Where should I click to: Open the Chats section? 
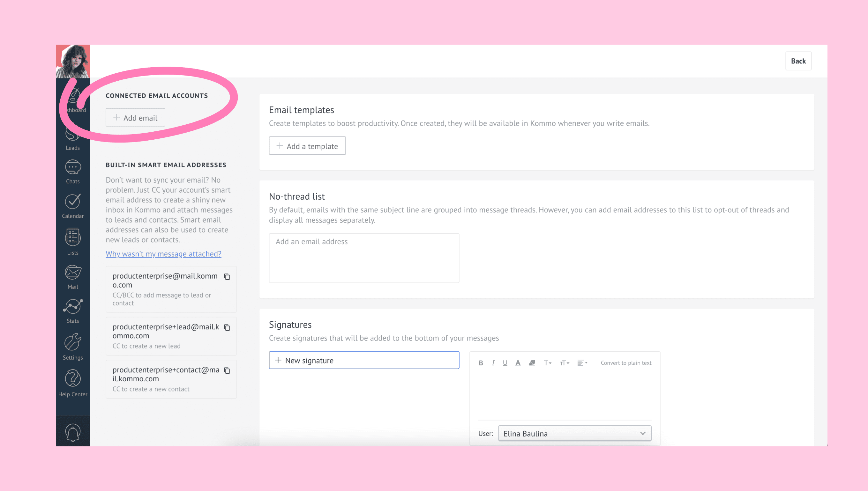(72, 172)
